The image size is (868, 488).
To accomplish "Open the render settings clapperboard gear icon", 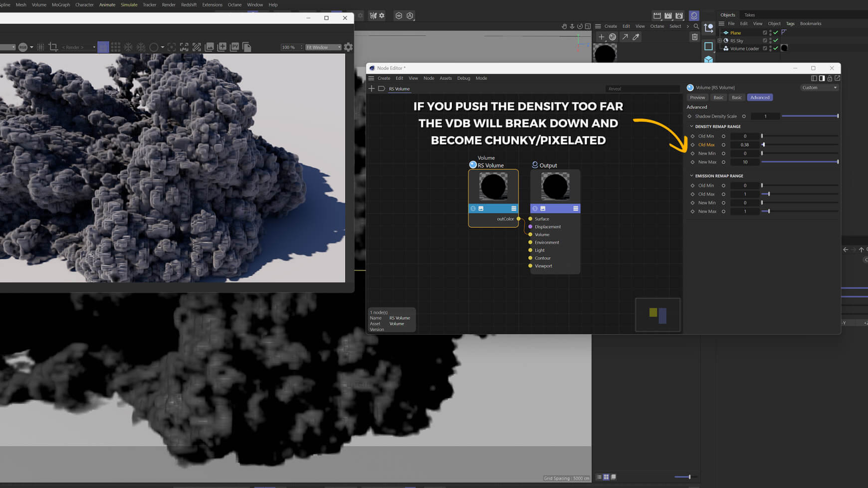I will [679, 15].
